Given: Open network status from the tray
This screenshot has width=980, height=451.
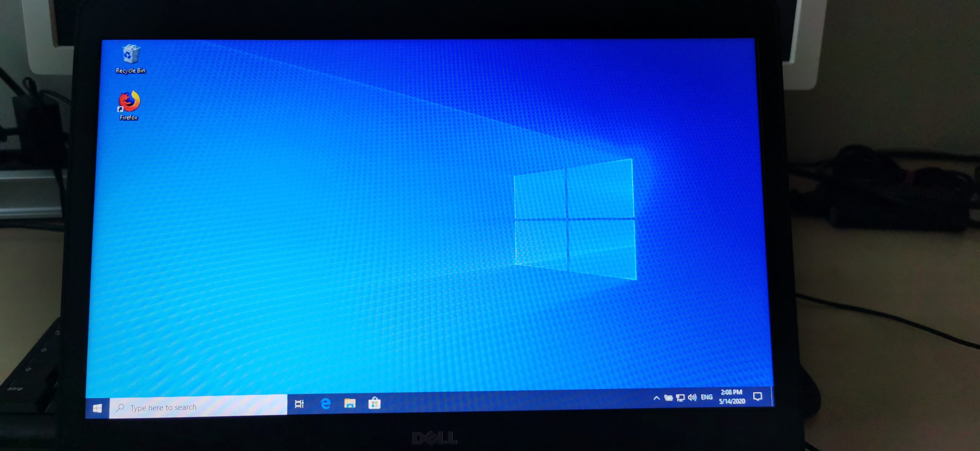Looking at the screenshot, I should tap(680, 398).
